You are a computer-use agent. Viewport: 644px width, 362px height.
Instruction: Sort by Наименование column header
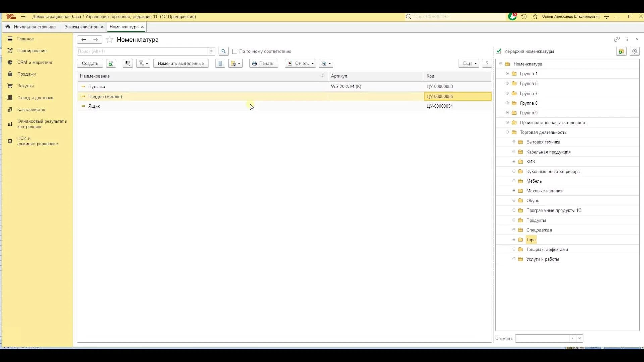203,76
